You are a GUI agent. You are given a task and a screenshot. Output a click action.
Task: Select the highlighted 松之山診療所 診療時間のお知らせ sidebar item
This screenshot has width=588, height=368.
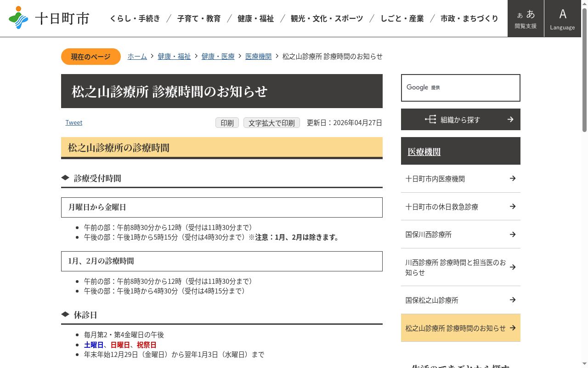point(461,328)
